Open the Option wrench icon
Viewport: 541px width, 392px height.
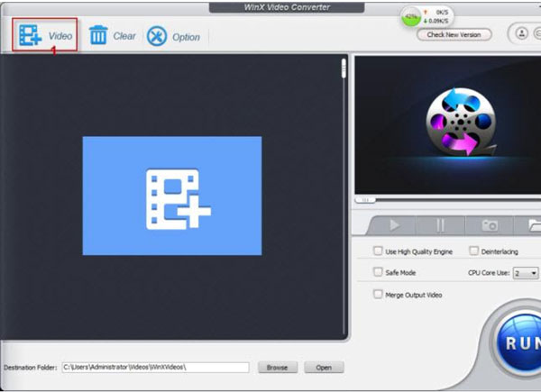(x=157, y=36)
